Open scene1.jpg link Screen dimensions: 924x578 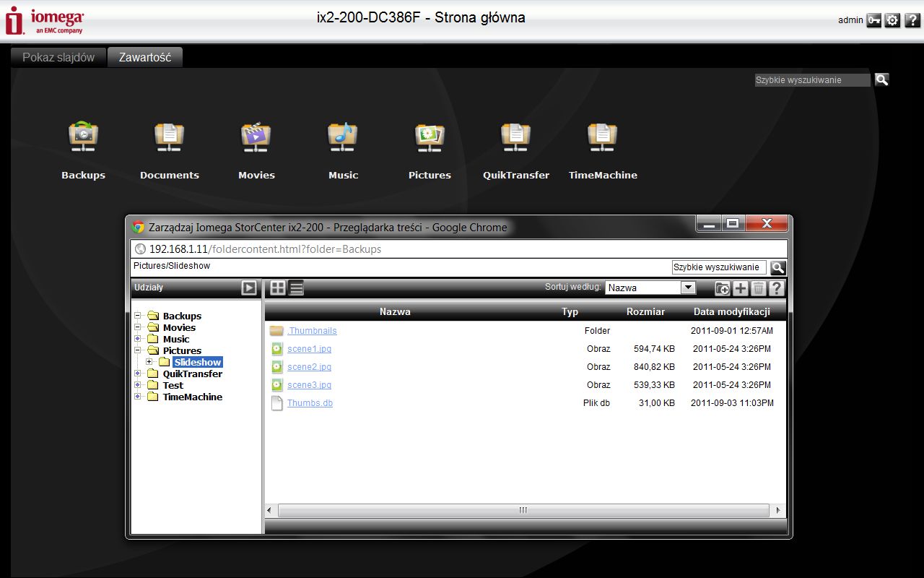pos(309,349)
